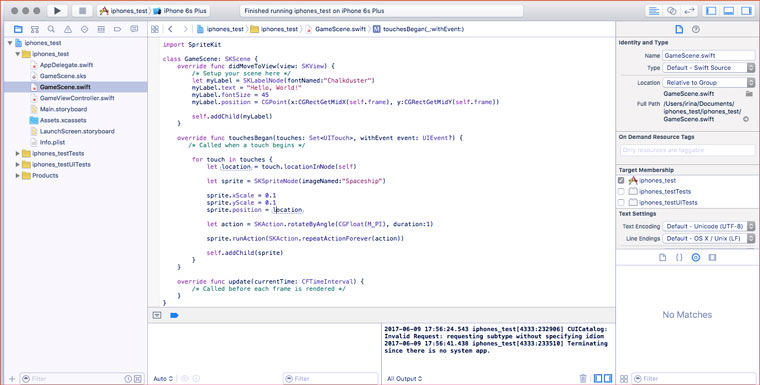
Task: Uncheck iphones_test target membership
Action: (621, 180)
